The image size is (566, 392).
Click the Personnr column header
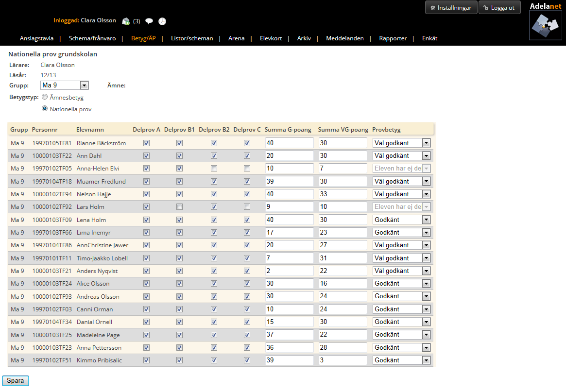coord(44,130)
